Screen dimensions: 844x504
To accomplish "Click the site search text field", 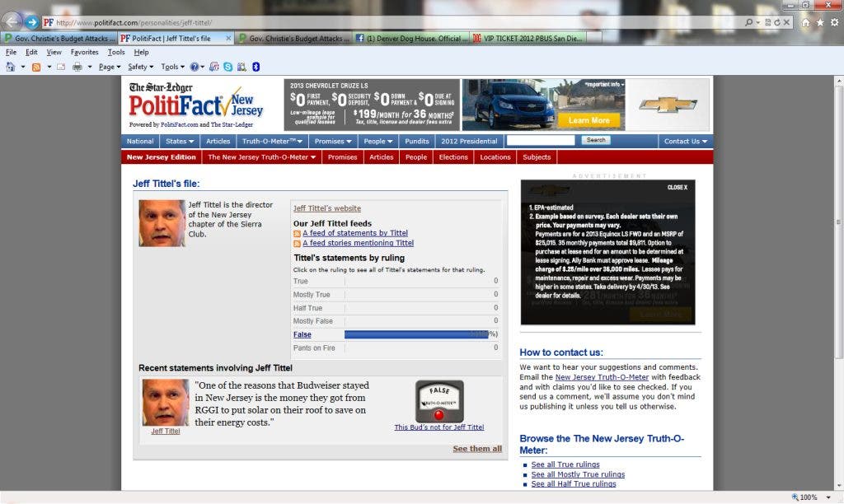I will point(541,140).
